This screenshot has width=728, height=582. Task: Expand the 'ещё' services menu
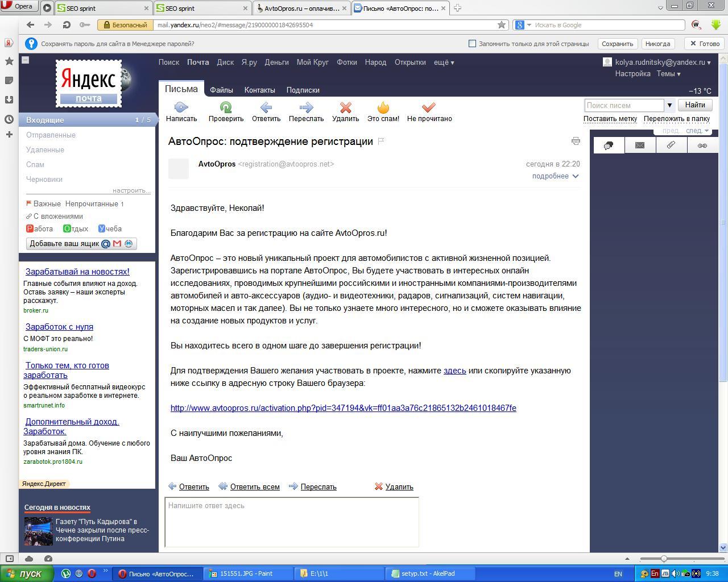pyautogui.click(x=444, y=63)
